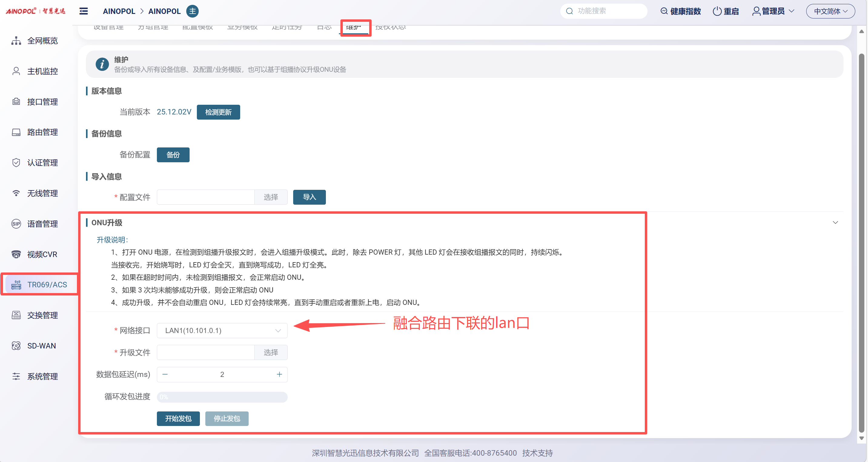Open the 健康指数 health index
Image resolution: width=868 pixels, height=462 pixels.
point(681,11)
